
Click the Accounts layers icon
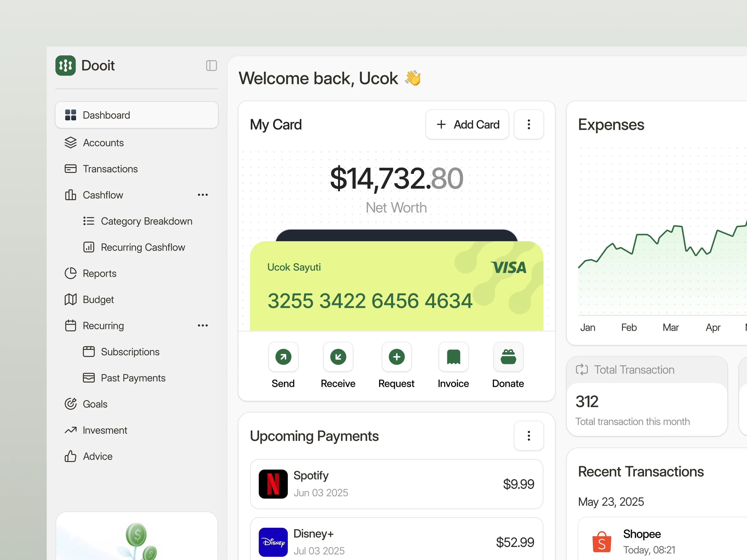70,143
